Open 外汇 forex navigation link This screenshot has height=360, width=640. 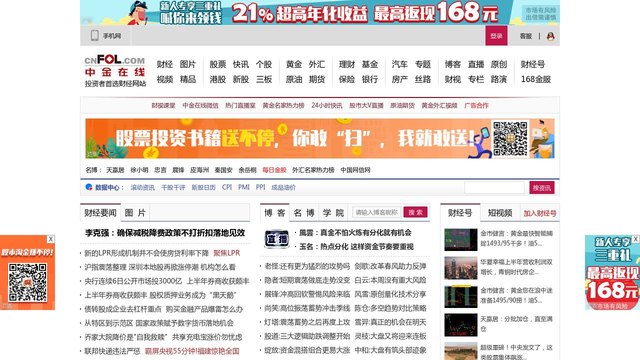tap(317, 64)
